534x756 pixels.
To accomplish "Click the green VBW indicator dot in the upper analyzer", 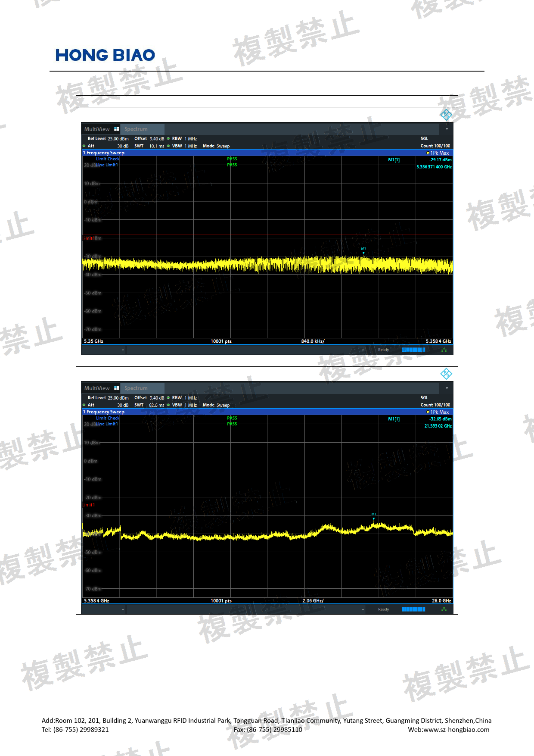I will [x=168, y=146].
